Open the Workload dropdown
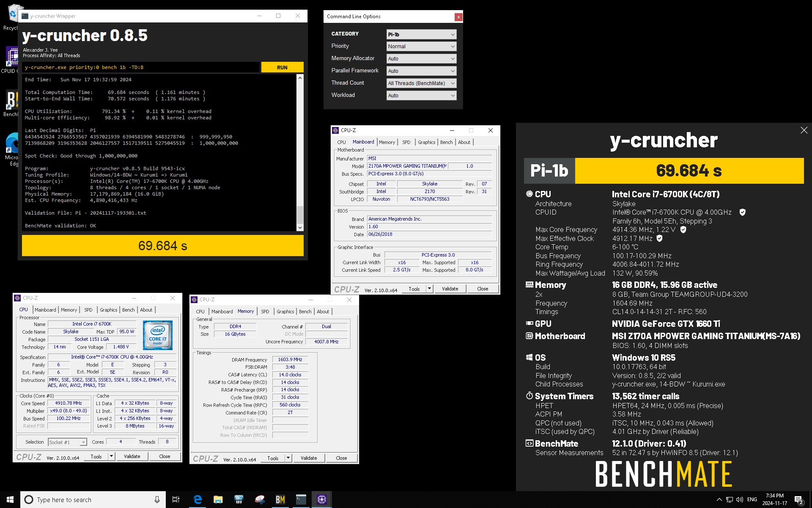 tap(421, 96)
